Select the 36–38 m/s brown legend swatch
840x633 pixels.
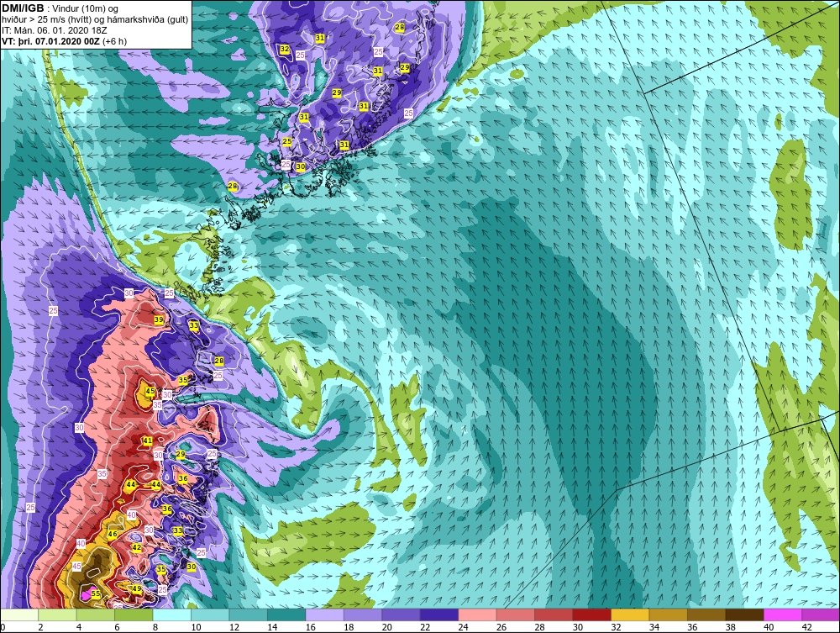tap(706, 615)
